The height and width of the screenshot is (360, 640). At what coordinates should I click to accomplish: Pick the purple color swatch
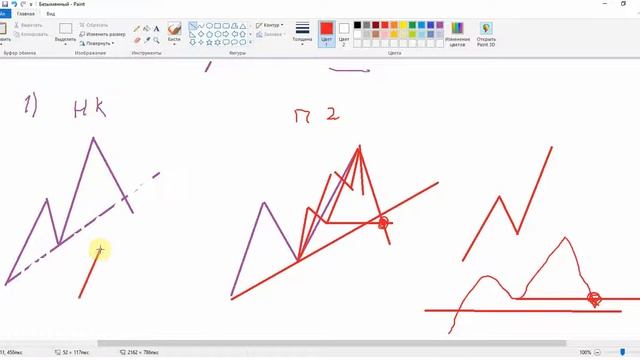[x=440, y=25]
